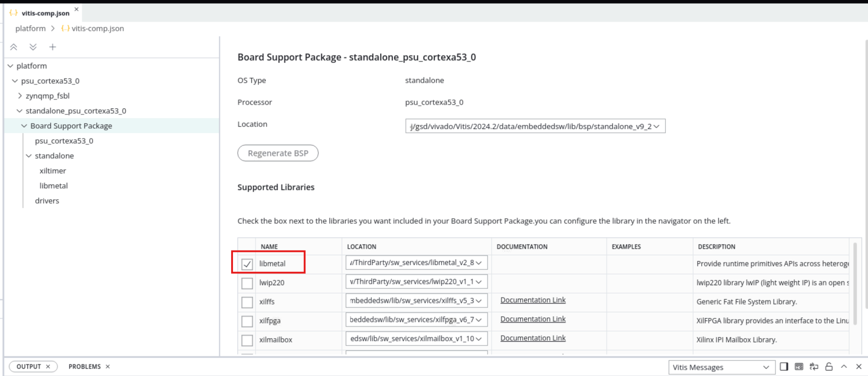Open the Vitis Messages dropdown

(721, 367)
